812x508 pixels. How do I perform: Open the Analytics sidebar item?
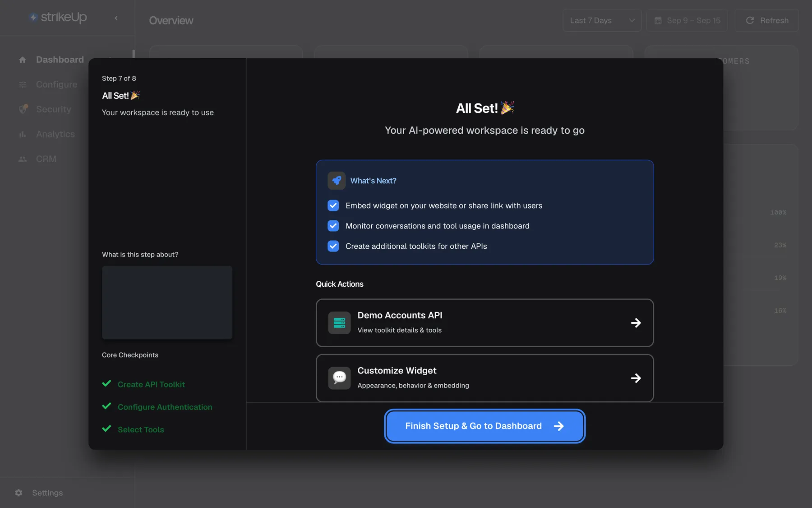[55, 134]
